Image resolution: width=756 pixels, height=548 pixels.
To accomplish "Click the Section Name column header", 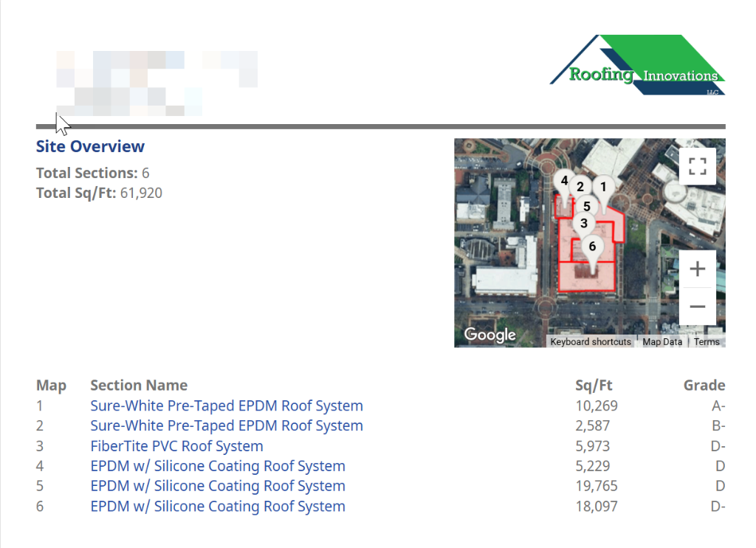I will [x=139, y=385].
